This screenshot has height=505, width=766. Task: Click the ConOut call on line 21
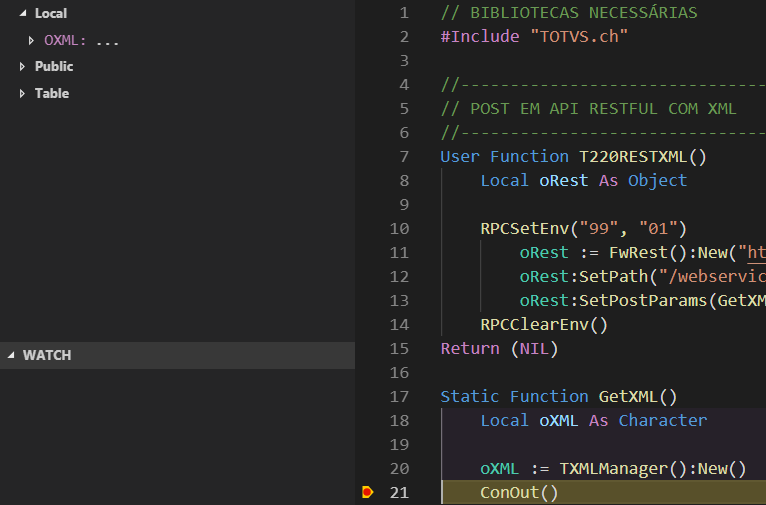tap(519, 492)
